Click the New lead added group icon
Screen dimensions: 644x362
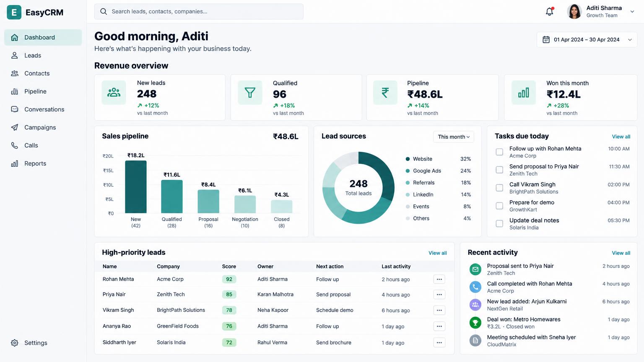coord(475,305)
